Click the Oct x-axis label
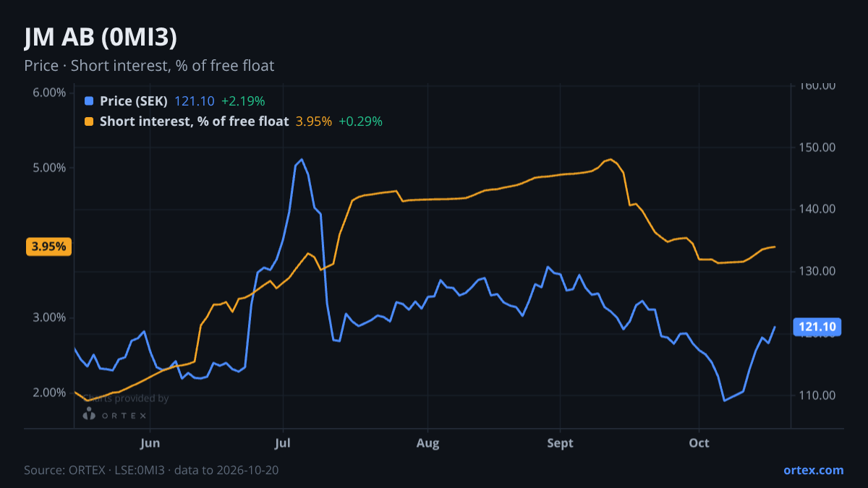This screenshot has width=868, height=488. (x=699, y=442)
